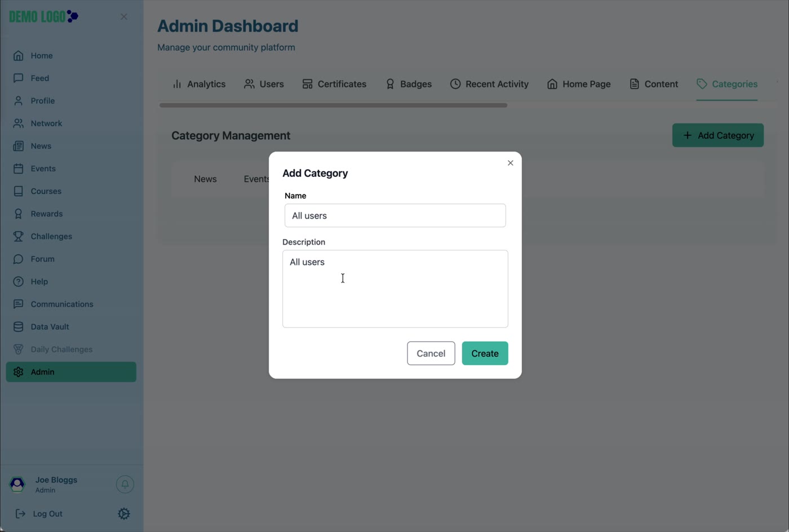789x532 pixels.
Task: Switch to the Analytics tab
Action: click(199, 84)
